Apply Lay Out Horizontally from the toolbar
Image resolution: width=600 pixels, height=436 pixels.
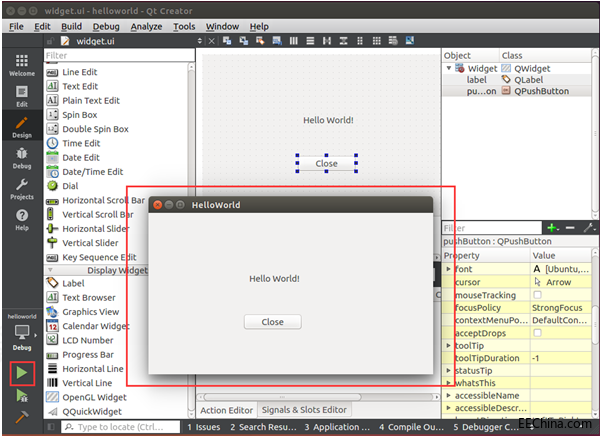tap(293, 41)
